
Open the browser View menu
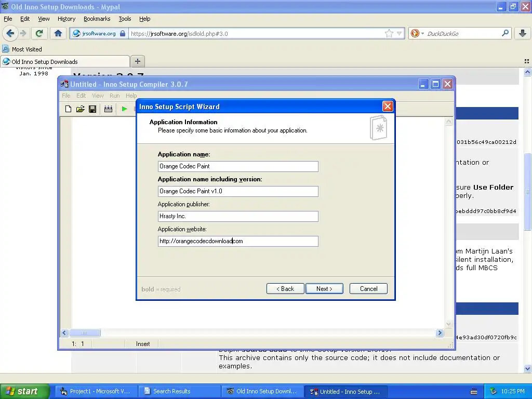point(44,19)
